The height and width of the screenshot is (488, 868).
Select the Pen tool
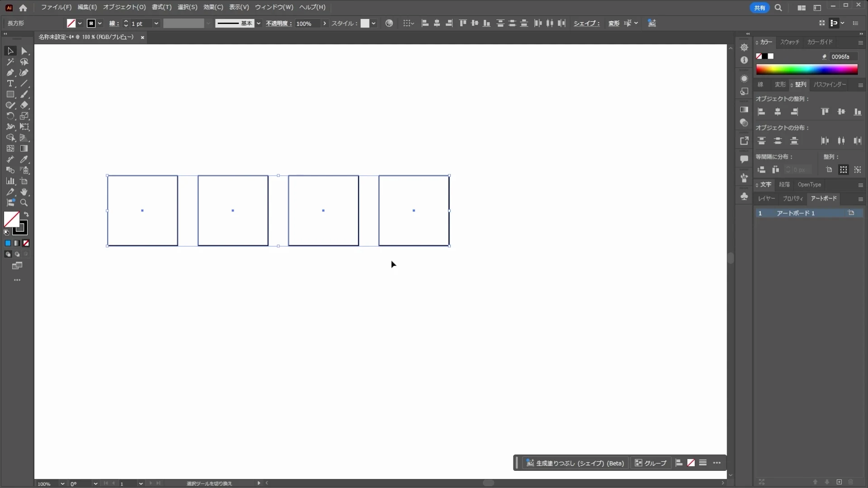[x=10, y=73]
